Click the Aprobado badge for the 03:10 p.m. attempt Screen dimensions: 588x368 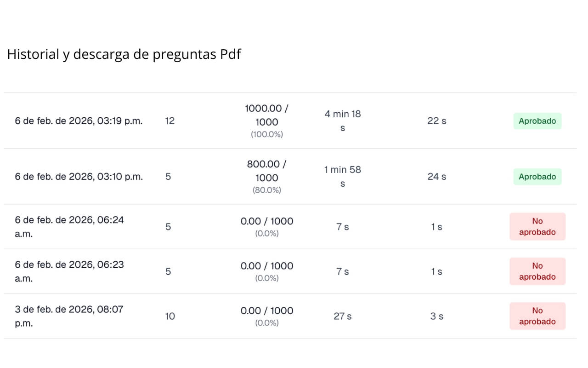(537, 177)
